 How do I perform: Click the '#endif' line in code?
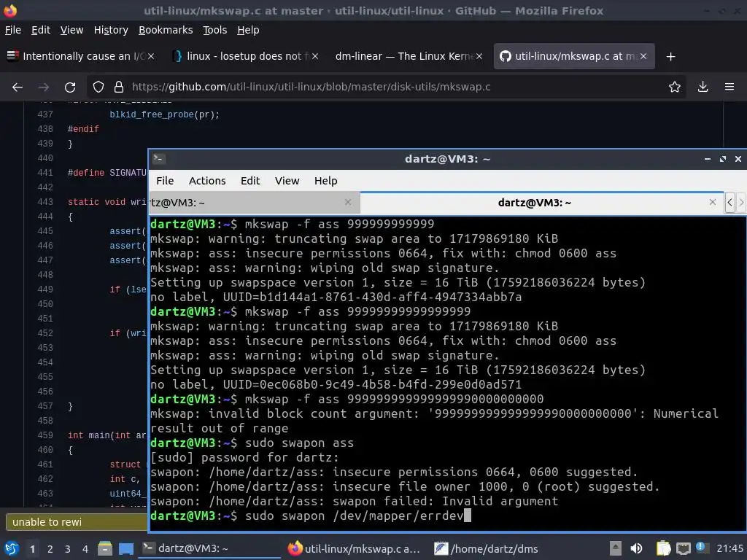pyautogui.click(x=83, y=129)
